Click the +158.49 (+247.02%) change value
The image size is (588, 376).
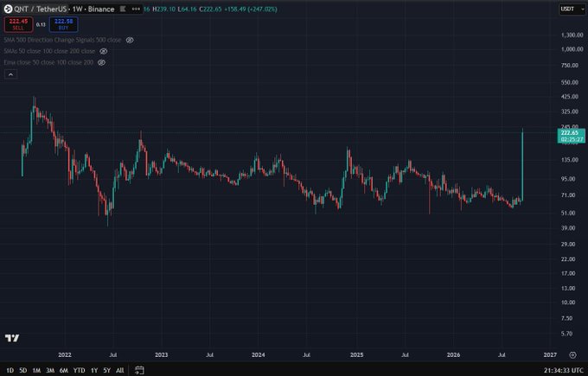(x=251, y=9)
